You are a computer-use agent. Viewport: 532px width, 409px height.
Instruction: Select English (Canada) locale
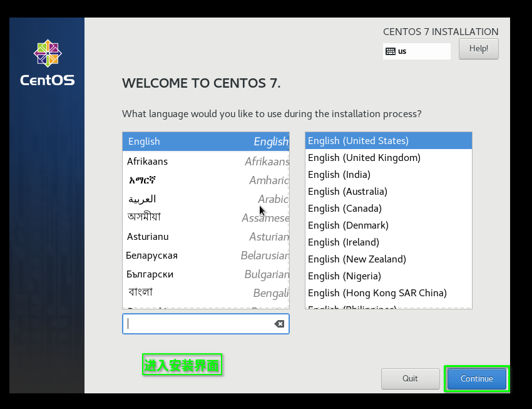[x=388, y=209]
